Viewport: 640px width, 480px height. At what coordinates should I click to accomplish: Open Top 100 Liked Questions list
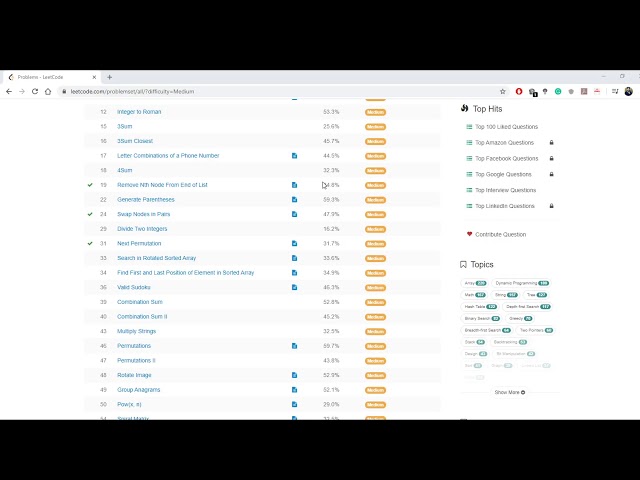pyautogui.click(x=507, y=127)
